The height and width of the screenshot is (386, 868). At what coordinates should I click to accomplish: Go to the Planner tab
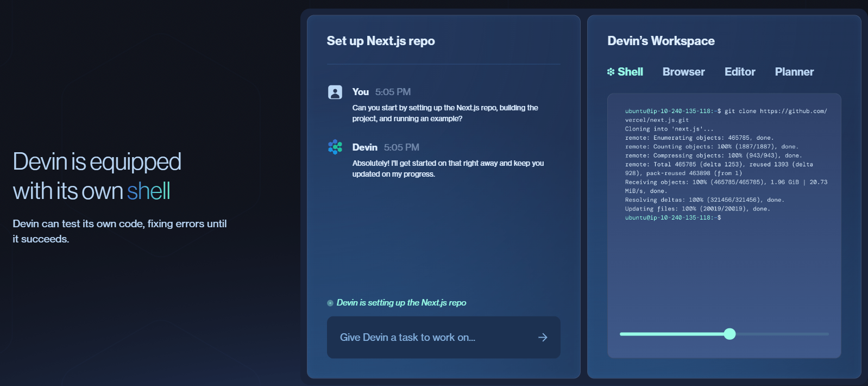(x=794, y=72)
